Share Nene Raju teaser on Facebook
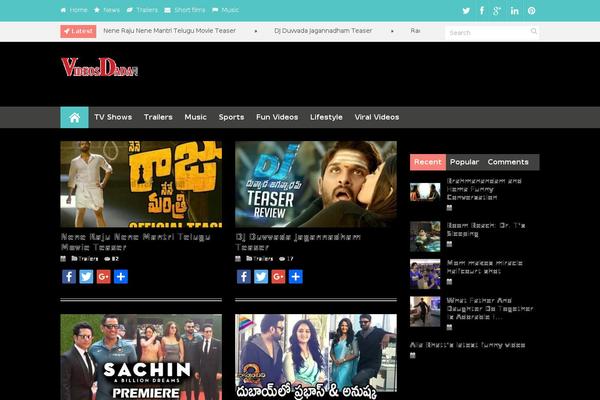This screenshot has width=600, height=400. point(69,276)
